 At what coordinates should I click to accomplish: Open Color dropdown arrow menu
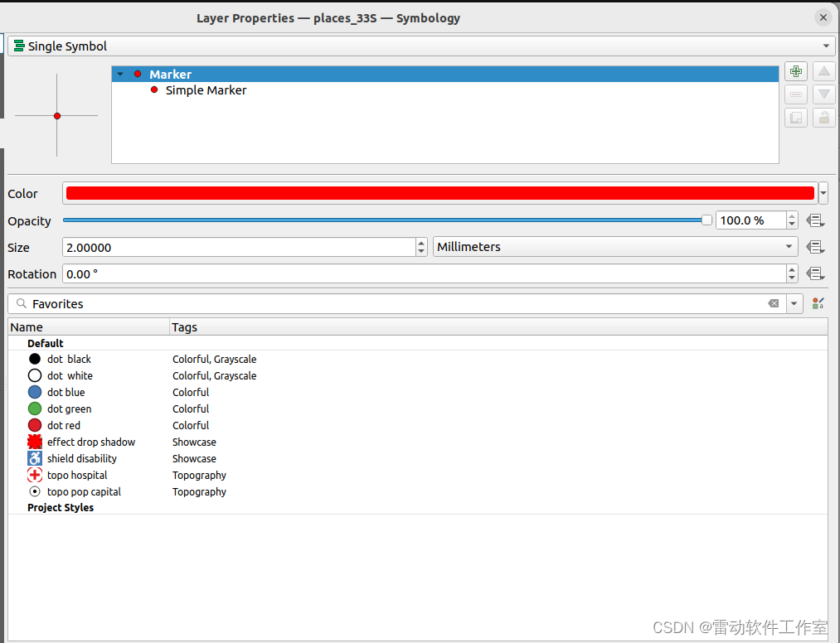point(823,193)
